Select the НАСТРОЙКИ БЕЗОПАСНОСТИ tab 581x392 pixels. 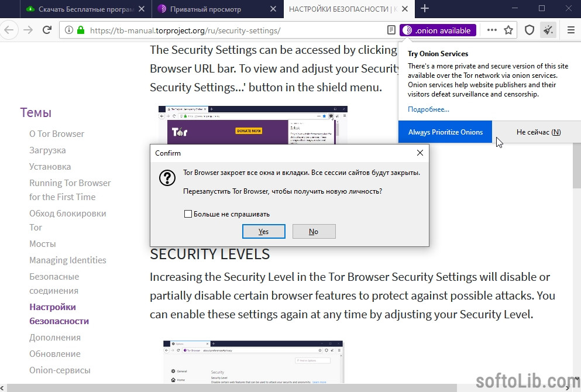click(349, 9)
